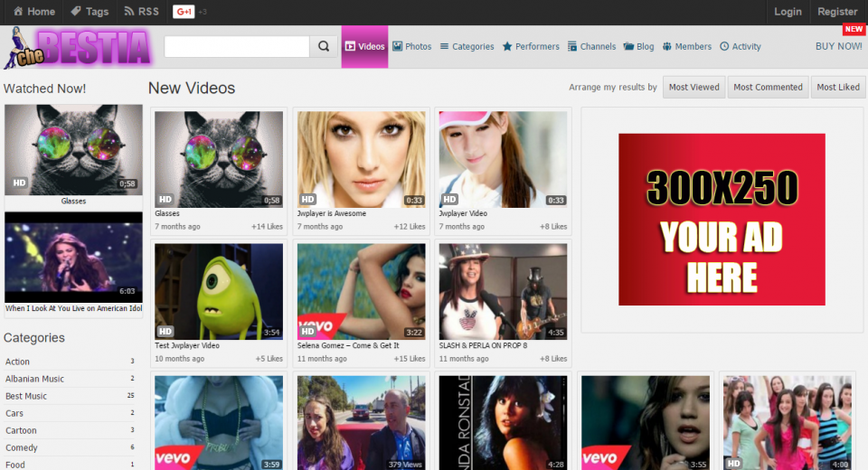Open Selena Gomez Come & Get It thumbnail
This screenshot has width=868, height=470.
(361, 292)
